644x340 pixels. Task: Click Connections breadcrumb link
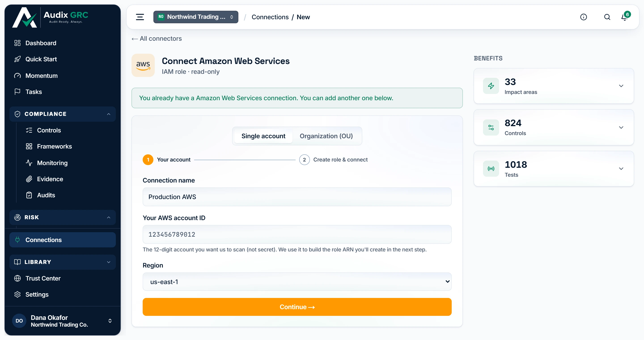coord(270,17)
